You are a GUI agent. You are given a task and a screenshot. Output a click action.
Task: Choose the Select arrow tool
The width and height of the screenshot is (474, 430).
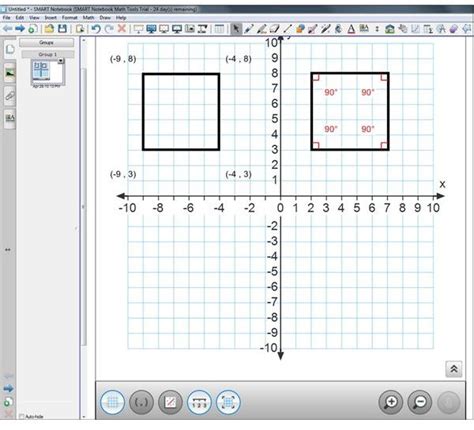coord(236,29)
